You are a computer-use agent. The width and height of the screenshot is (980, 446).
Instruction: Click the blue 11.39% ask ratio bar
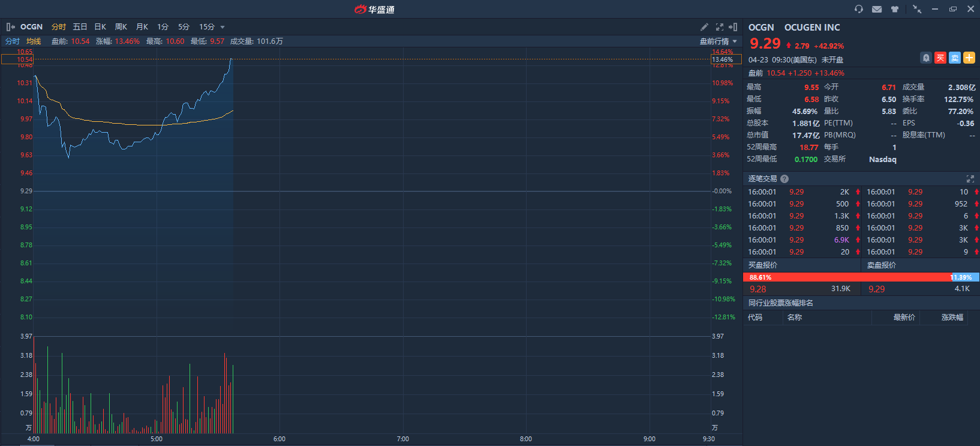(x=965, y=277)
